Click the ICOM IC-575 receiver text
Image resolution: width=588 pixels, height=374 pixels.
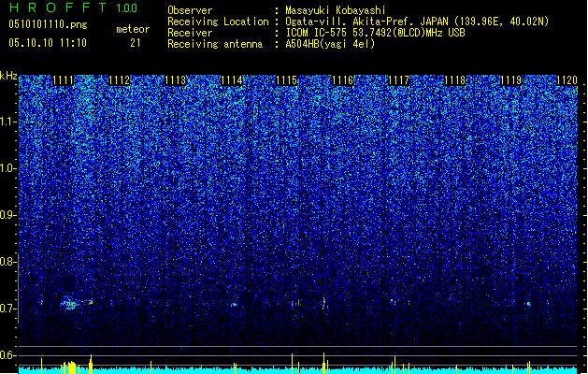coord(375,33)
